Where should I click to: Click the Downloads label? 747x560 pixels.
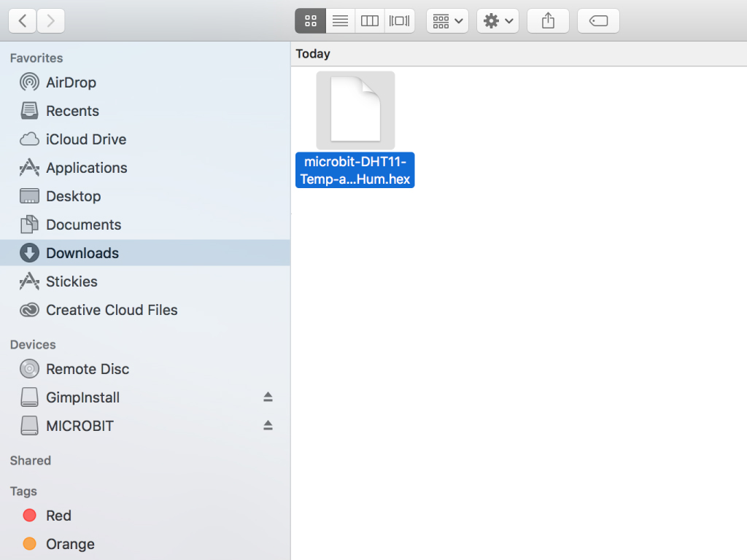82,253
